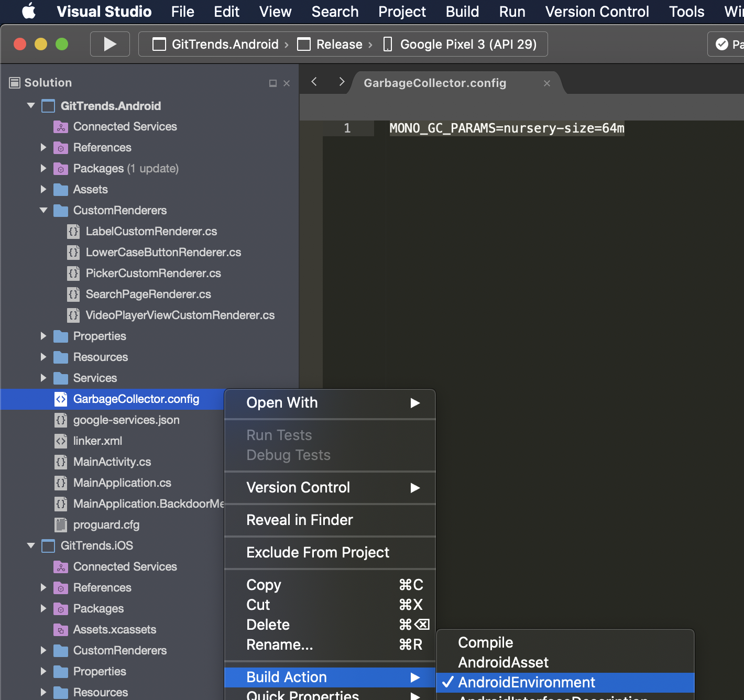
Task: Click the Run play button
Action: coord(110,44)
